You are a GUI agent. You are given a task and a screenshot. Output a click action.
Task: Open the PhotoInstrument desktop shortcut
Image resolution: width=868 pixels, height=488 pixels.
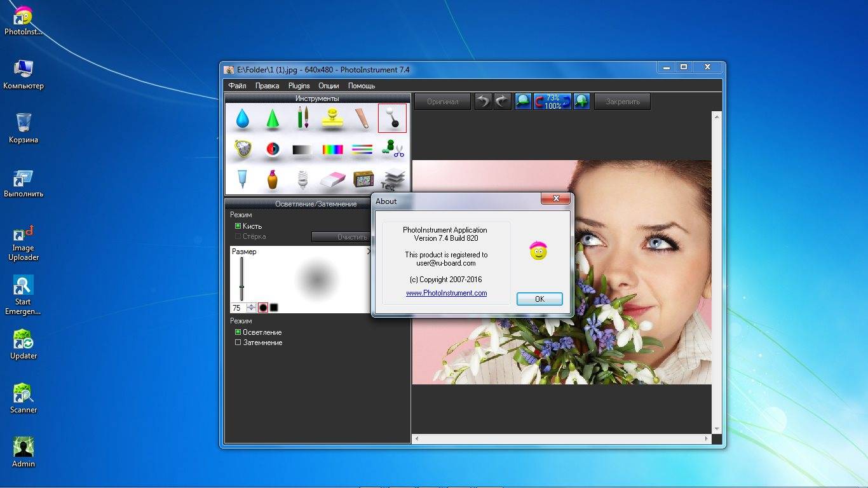24,20
